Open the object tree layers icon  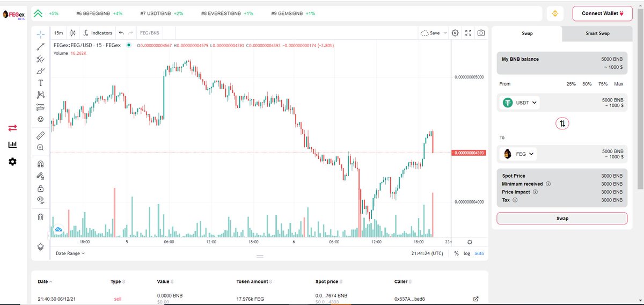[x=40, y=246]
